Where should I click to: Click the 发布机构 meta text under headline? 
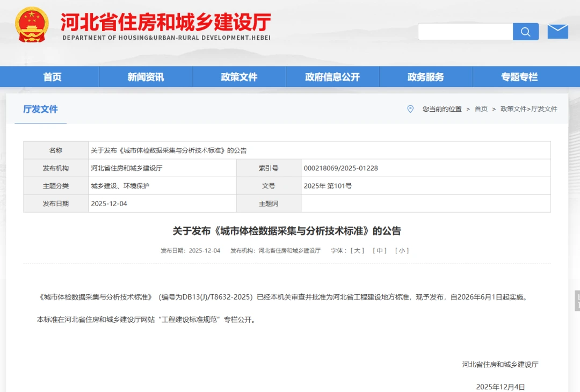[x=275, y=250]
